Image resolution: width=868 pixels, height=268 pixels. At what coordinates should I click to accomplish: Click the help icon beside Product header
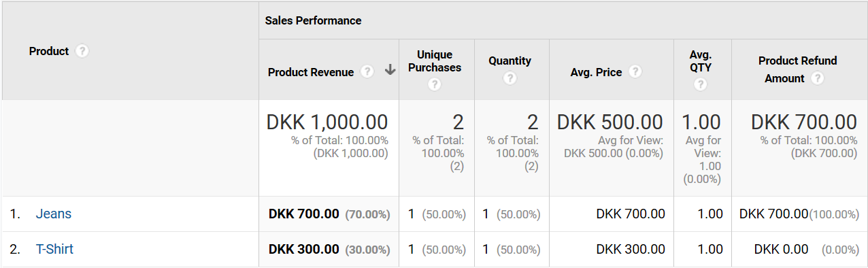coord(82,51)
